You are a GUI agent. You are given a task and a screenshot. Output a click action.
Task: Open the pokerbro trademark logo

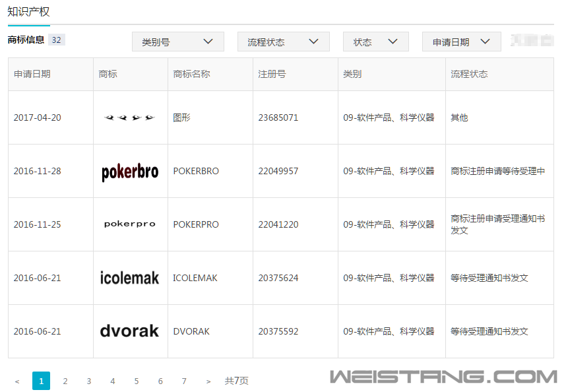coord(130,172)
